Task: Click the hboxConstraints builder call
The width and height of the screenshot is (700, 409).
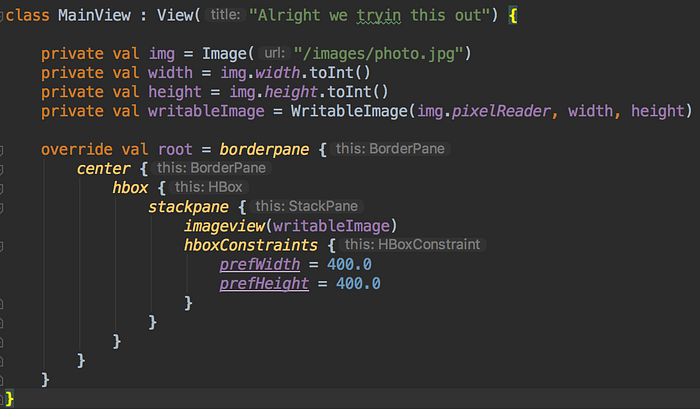Action: click(250, 246)
